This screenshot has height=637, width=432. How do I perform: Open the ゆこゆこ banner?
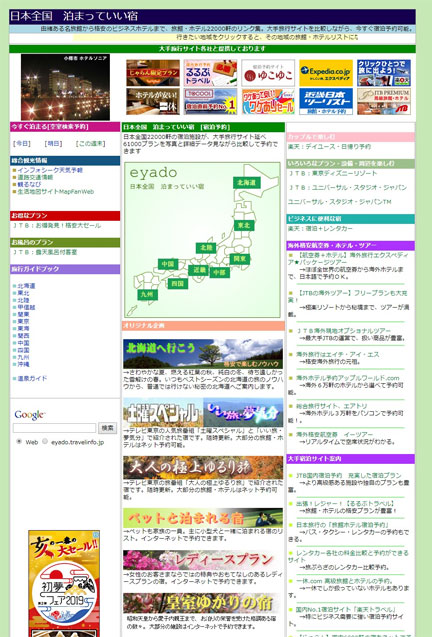268,73
